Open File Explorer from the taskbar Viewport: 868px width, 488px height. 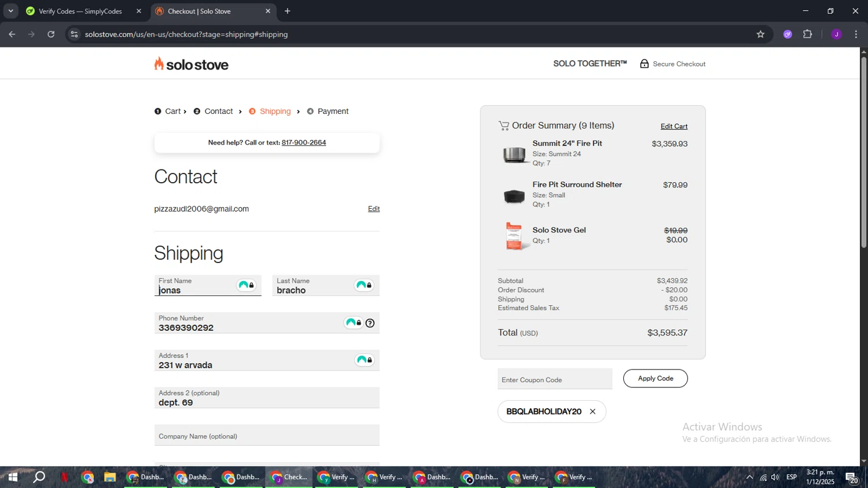click(110, 477)
